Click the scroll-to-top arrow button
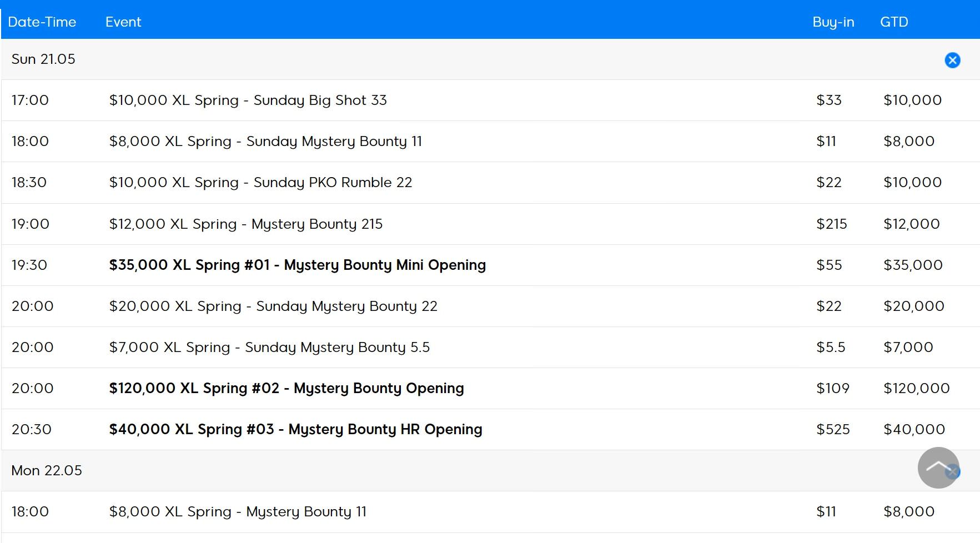This screenshot has width=980, height=543. pos(938,467)
